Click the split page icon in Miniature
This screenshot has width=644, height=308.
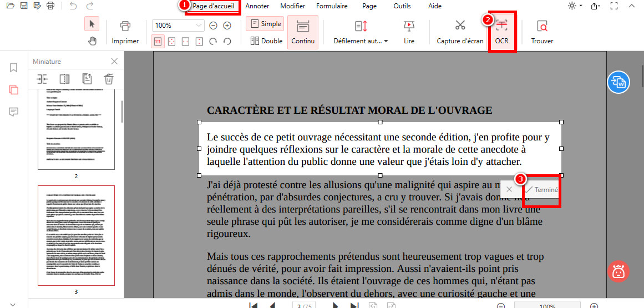[64, 78]
